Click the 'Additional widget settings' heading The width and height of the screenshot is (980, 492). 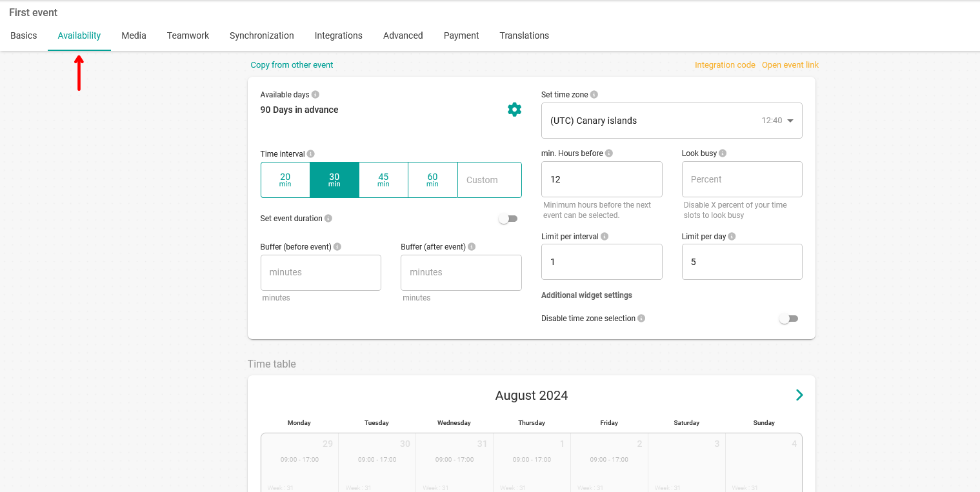tap(587, 295)
